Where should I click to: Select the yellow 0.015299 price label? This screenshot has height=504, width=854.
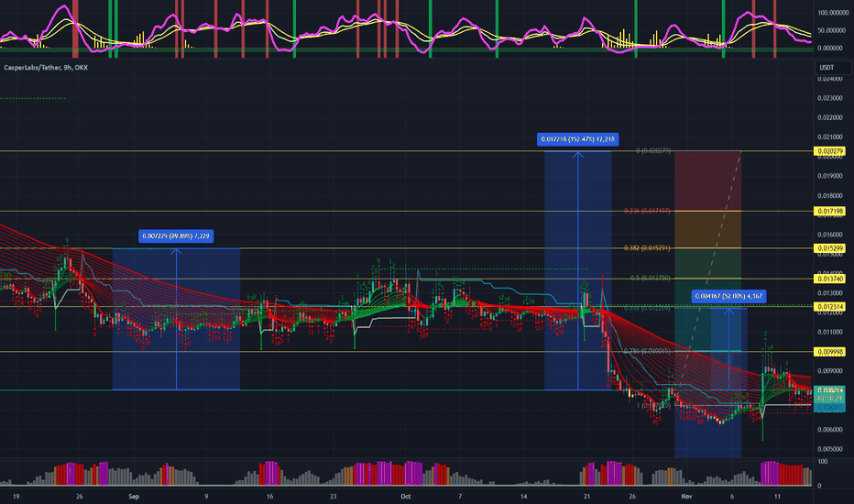[829, 248]
